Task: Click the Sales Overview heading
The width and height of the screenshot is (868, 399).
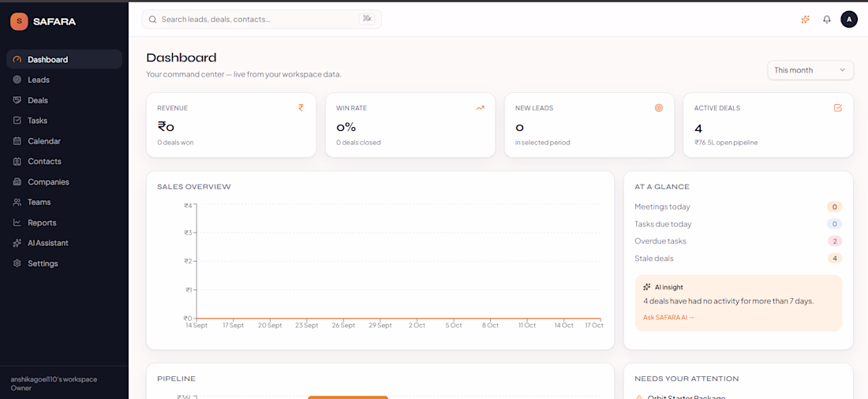Action: pos(194,187)
